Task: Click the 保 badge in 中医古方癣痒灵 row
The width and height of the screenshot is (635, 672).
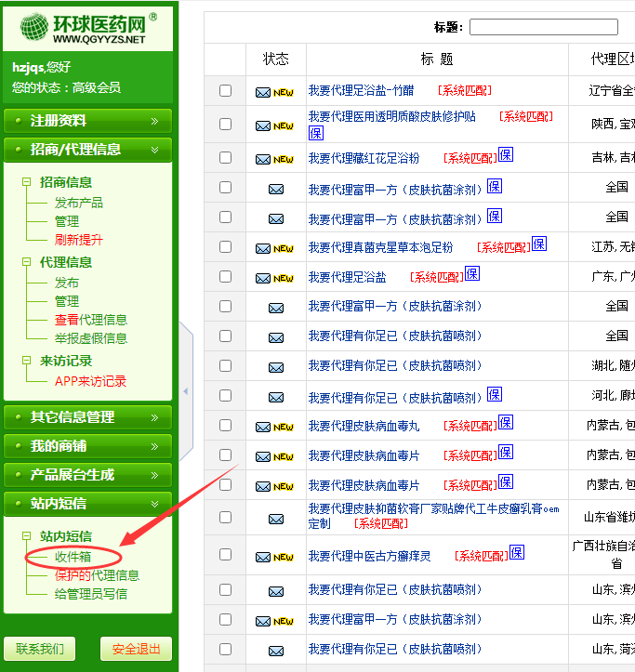Action: (x=517, y=553)
